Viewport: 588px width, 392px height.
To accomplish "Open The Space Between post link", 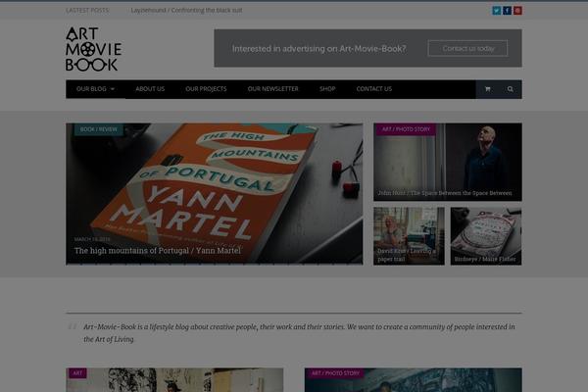I will point(445,193).
